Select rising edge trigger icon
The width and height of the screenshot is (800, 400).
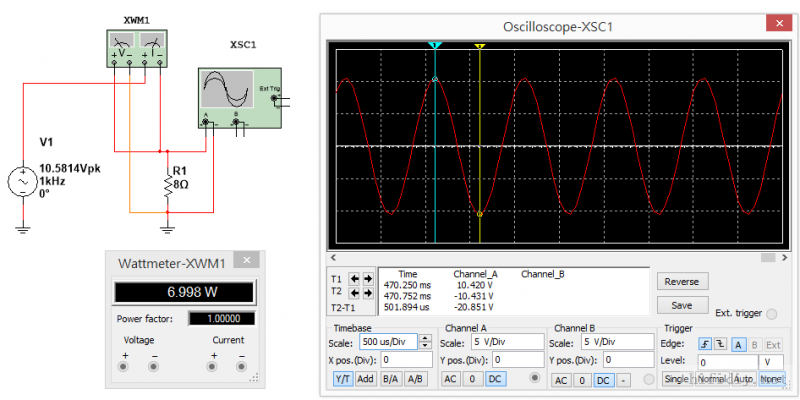(706, 342)
